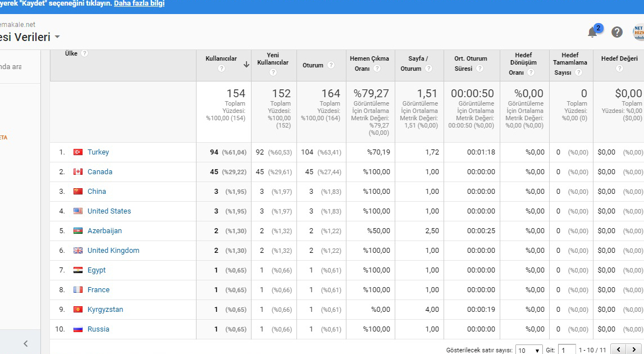Collapse the left sidebar with chevron
The width and height of the screenshot is (644, 354).
(x=25, y=344)
